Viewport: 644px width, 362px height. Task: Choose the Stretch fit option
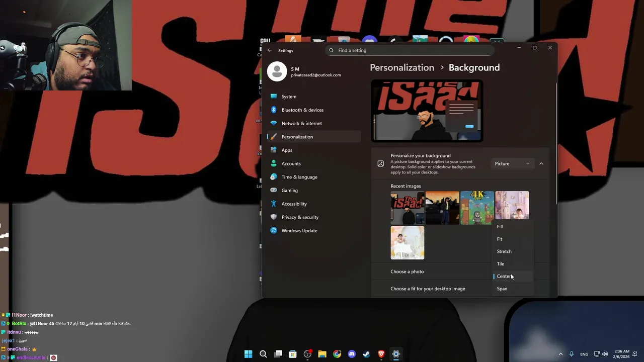tap(512, 251)
